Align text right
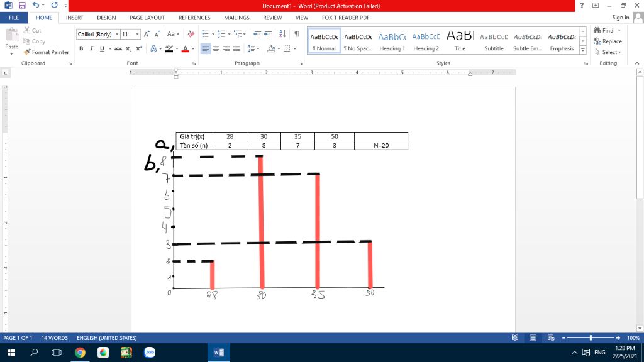 (226, 48)
